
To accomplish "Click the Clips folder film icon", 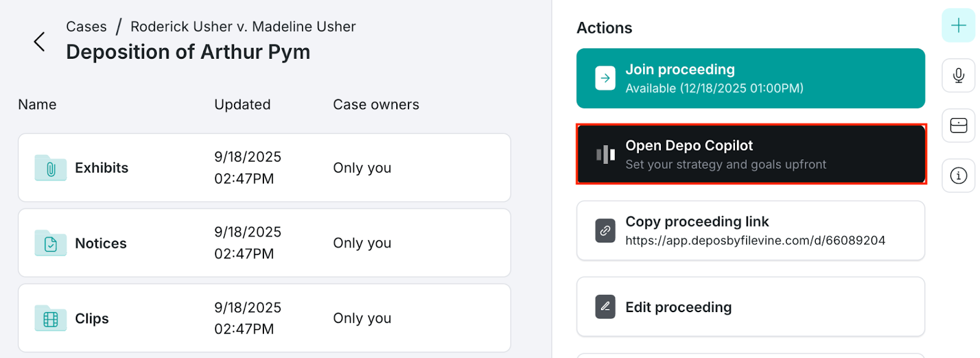I will tap(50, 319).
